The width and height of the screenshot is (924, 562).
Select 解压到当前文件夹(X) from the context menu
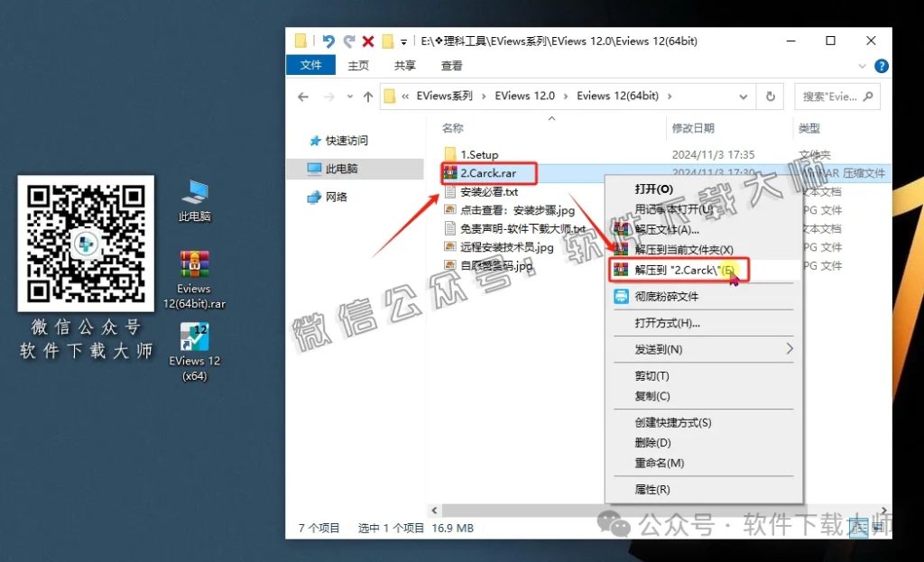[x=682, y=248]
